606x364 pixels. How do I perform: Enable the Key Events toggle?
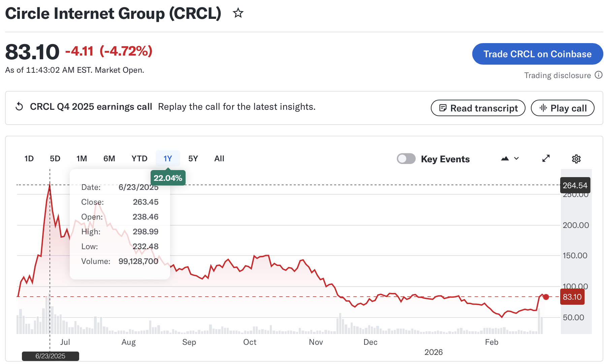(406, 159)
